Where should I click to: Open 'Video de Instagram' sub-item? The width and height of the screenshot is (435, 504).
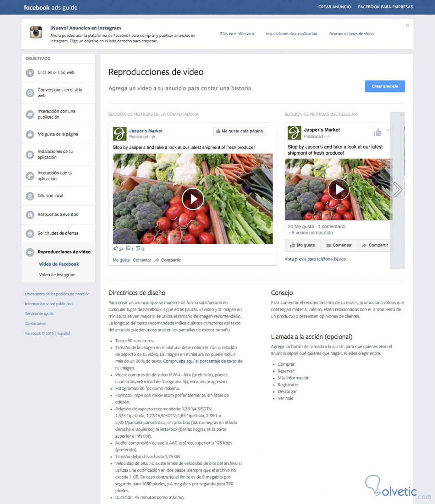pos(57,275)
